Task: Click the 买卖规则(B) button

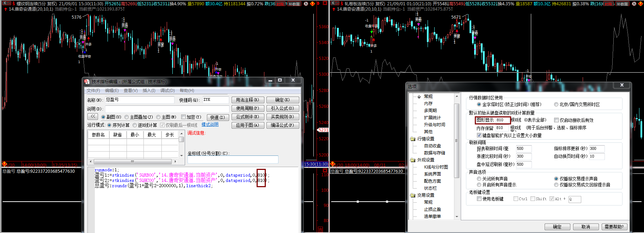Action: pos(283,117)
